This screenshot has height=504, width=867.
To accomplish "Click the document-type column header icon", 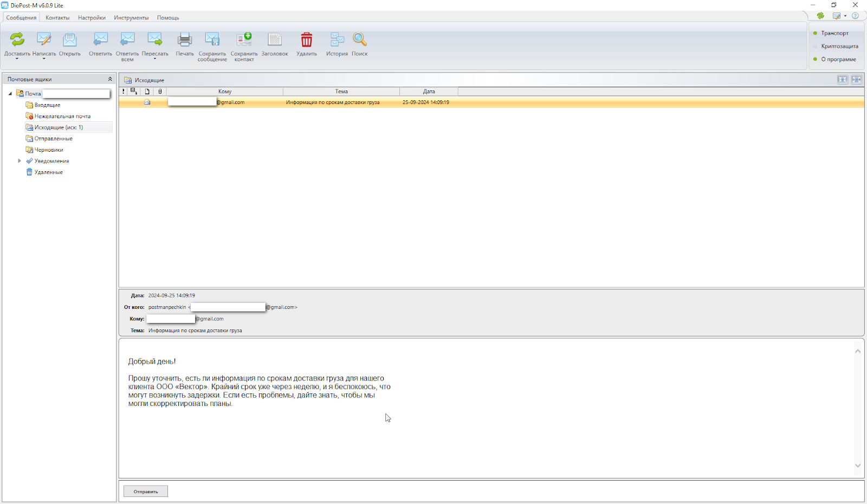I will point(147,92).
